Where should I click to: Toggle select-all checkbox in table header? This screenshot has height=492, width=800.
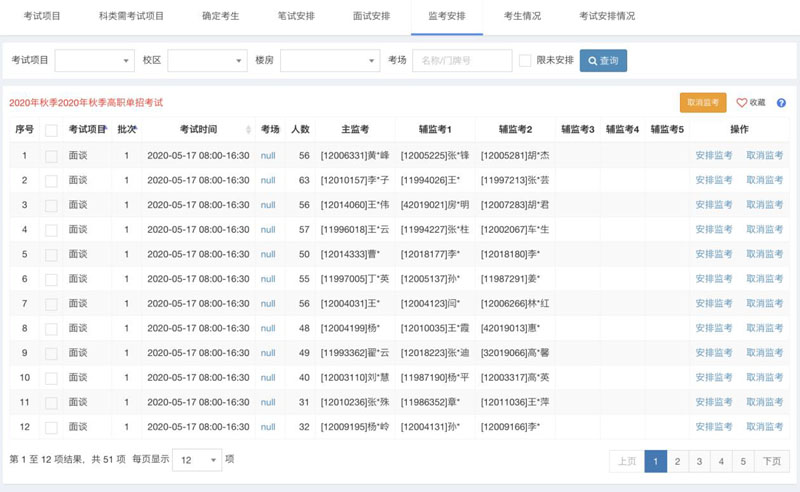click(x=51, y=130)
